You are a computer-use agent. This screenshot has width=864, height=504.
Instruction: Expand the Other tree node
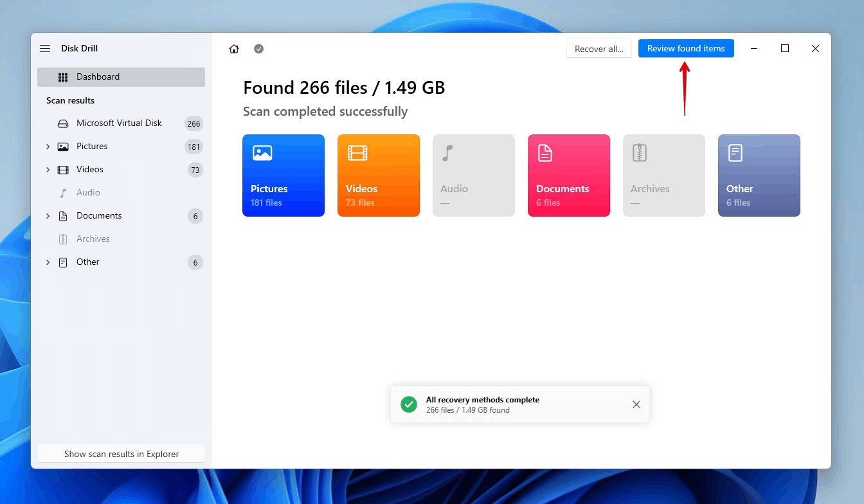[48, 262]
